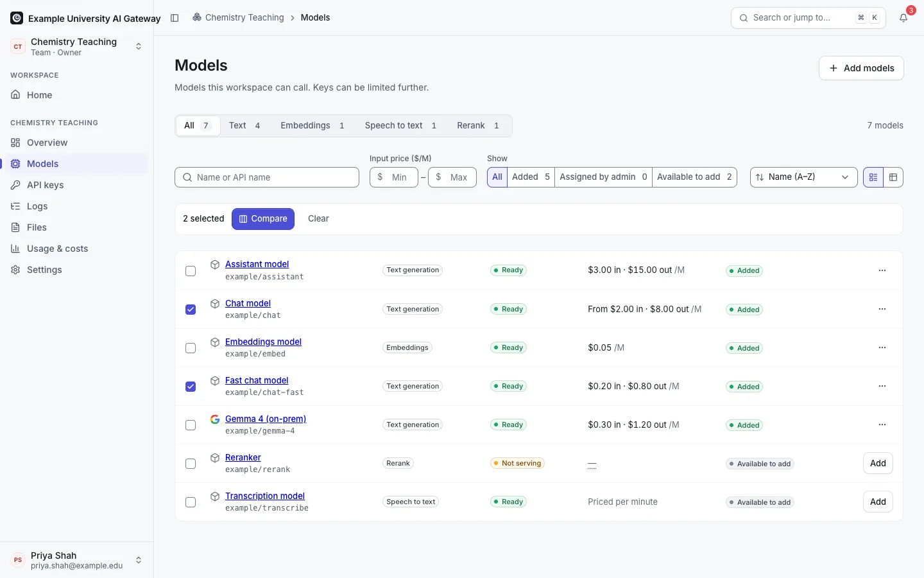Image resolution: width=924 pixels, height=578 pixels.
Task: Tick the Reranker checkbox
Action: click(x=191, y=464)
